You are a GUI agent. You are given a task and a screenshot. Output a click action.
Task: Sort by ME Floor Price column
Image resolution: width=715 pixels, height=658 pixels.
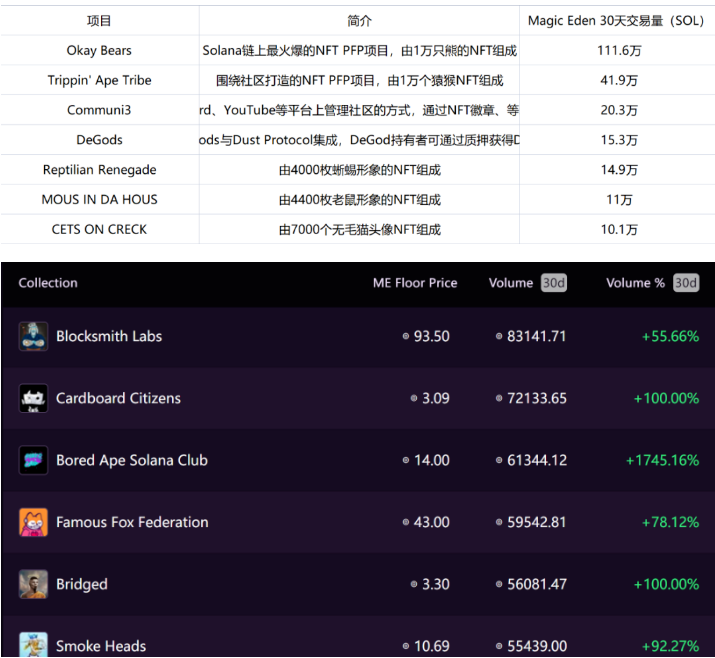point(415,283)
